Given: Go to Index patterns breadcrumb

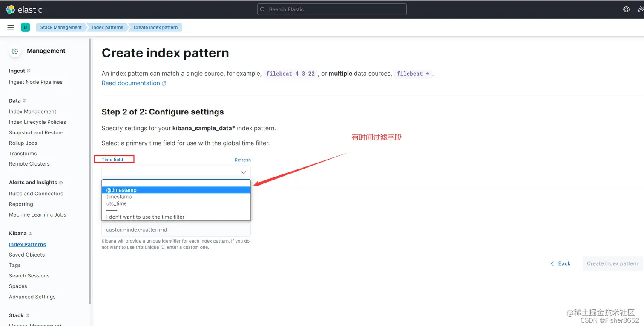Looking at the screenshot, I should [x=108, y=27].
